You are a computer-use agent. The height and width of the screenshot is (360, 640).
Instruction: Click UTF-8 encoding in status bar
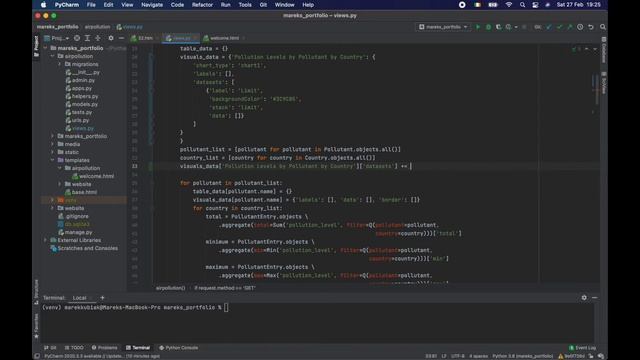(x=457, y=356)
